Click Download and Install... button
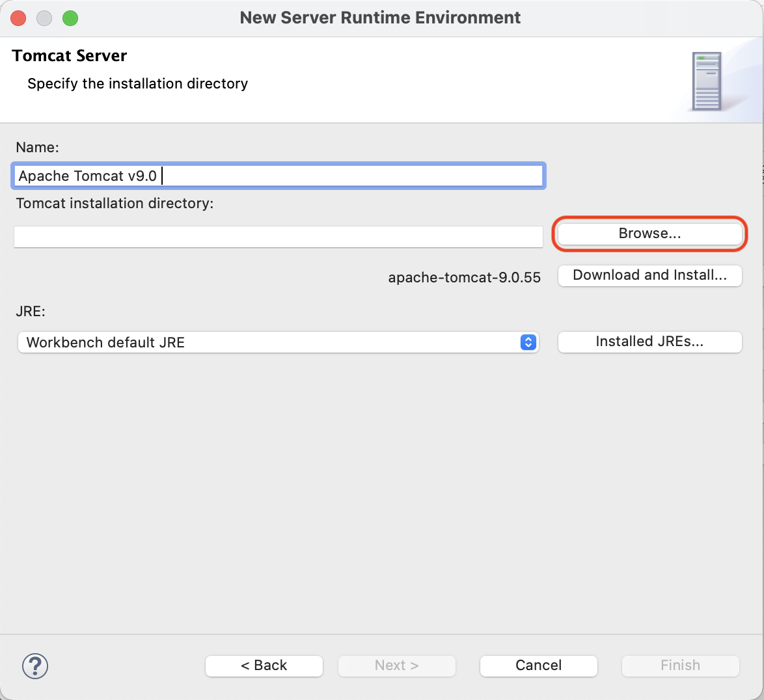 click(649, 276)
